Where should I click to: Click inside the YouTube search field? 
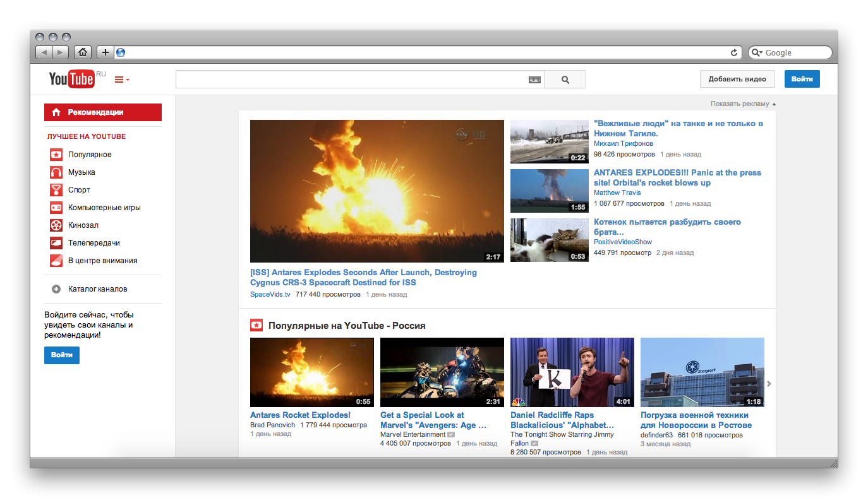coord(347,79)
